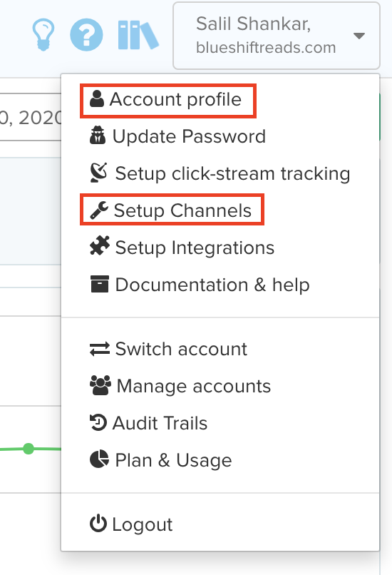
Task: Click the archive box icon beside Documentation
Action: [x=99, y=284]
